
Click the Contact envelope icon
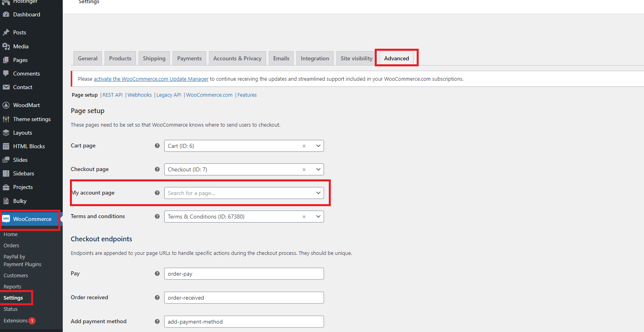tap(6, 87)
